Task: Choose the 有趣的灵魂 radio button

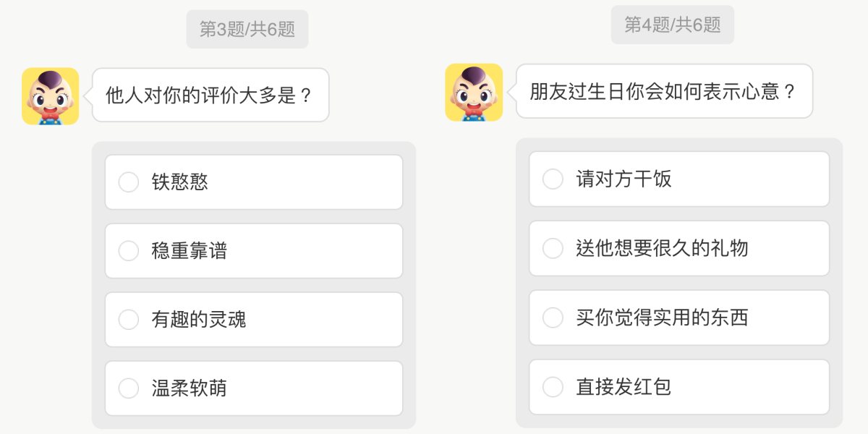Action: [x=129, y=320]
